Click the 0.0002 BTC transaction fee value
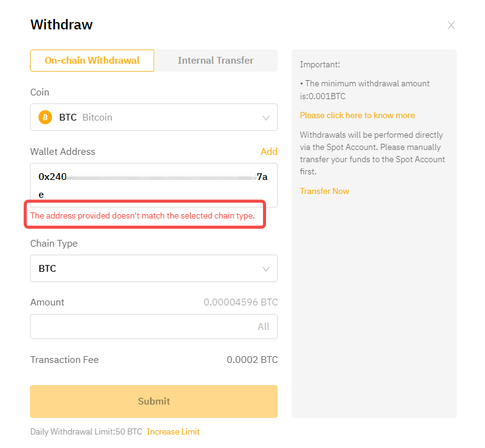 point(252,360)
